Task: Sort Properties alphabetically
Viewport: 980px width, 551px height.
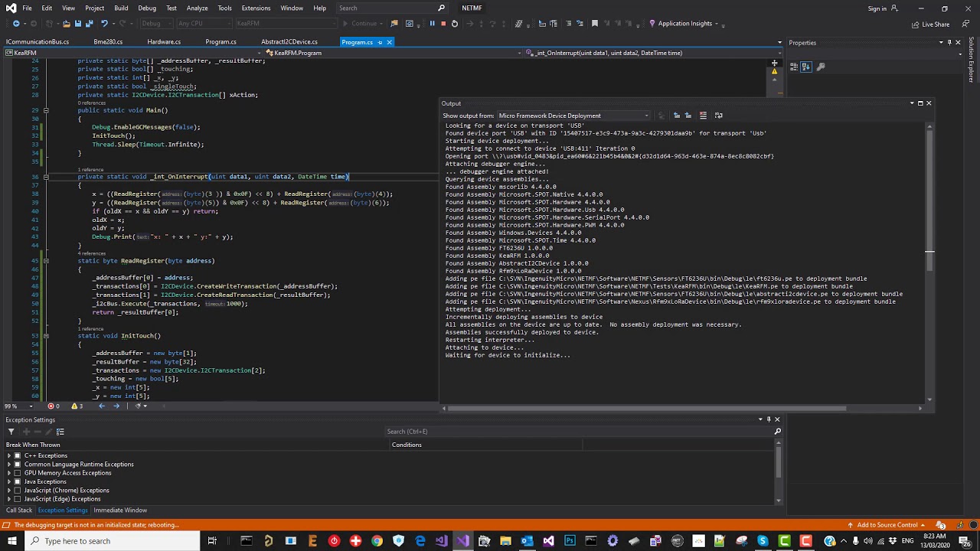Action: click(x=806, y=67)
